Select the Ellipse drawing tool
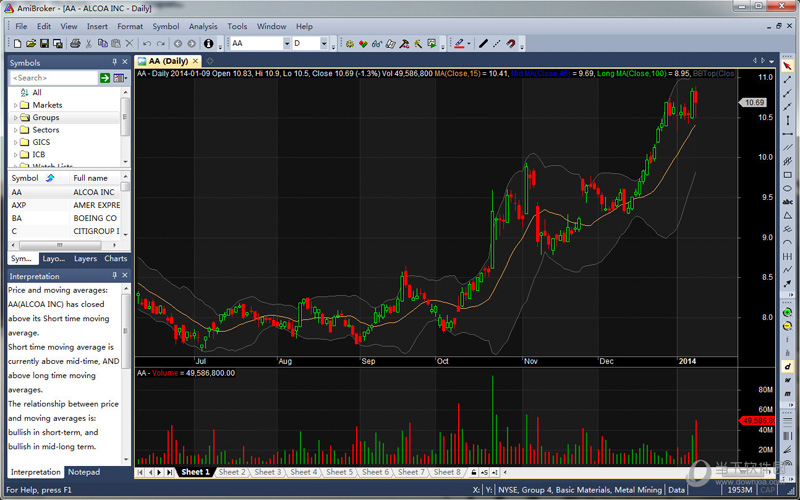This screenshot has width=800, height=500. [787, 188]
